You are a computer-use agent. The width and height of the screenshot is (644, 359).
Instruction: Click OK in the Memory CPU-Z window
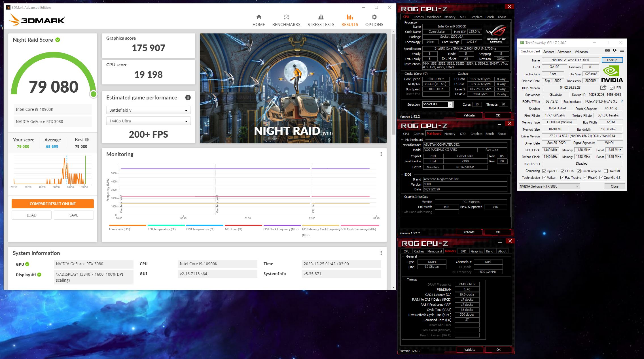[x=498, y=350]
